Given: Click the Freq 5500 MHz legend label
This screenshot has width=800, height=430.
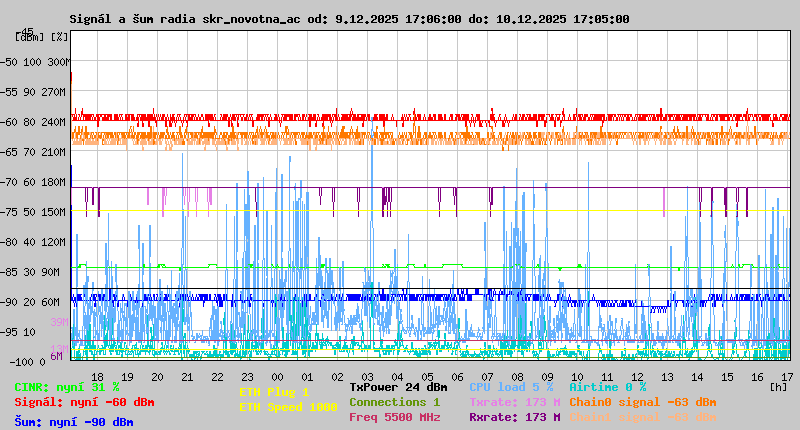Looking at the screenshot, I should [394, 417].
